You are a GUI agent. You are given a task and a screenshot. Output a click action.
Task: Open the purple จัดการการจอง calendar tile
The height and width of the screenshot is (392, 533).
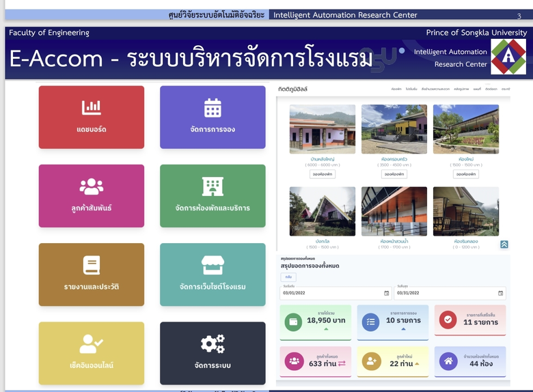coord(213,117)
